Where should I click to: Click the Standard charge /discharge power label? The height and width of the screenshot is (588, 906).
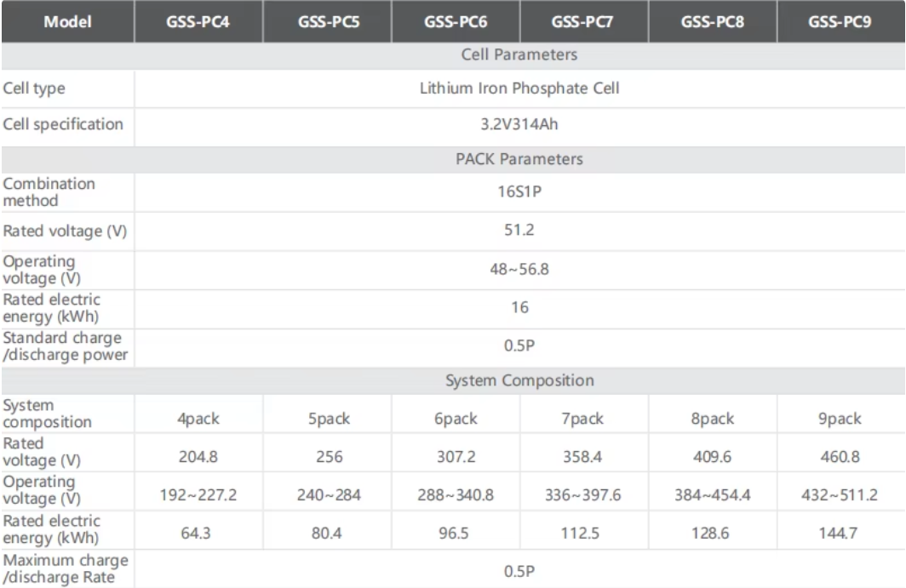point(66,346)
